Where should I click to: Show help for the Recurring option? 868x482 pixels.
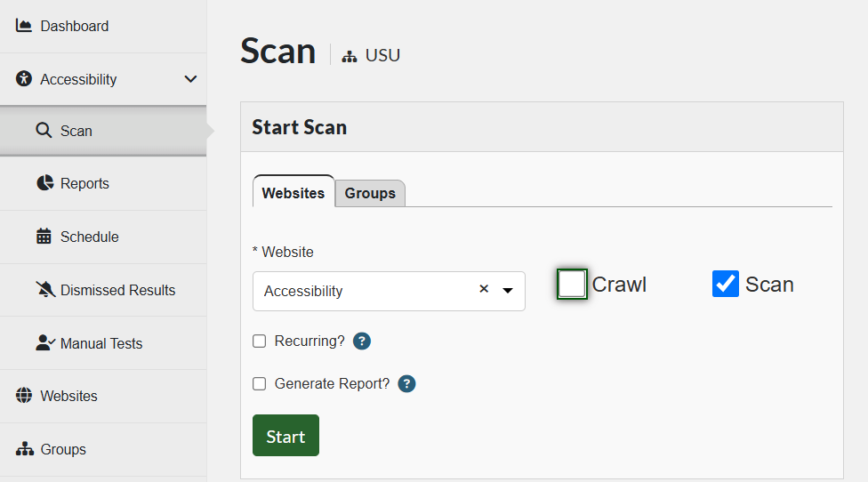(x=361, y=341)
